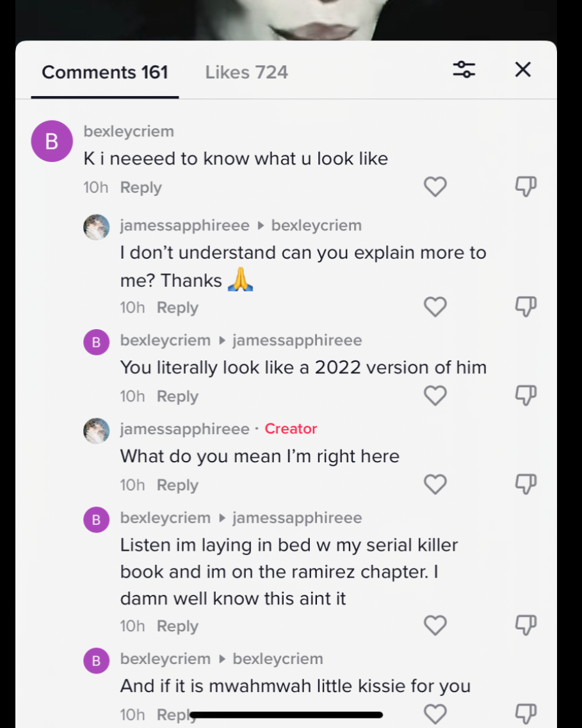The width and height of the screenshot is (582, 728).
Task: Reply to bexleycriem's top comment
Action: [141, 188]
